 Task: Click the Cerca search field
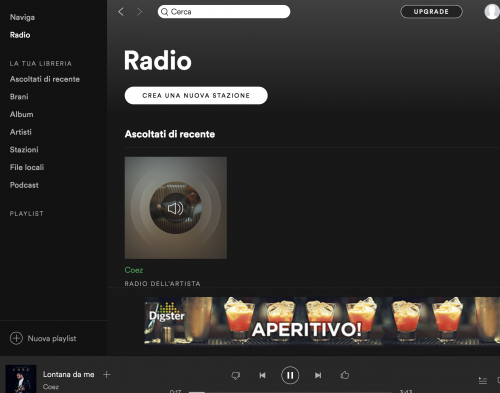pyautogui.click(x=224, y=12)
